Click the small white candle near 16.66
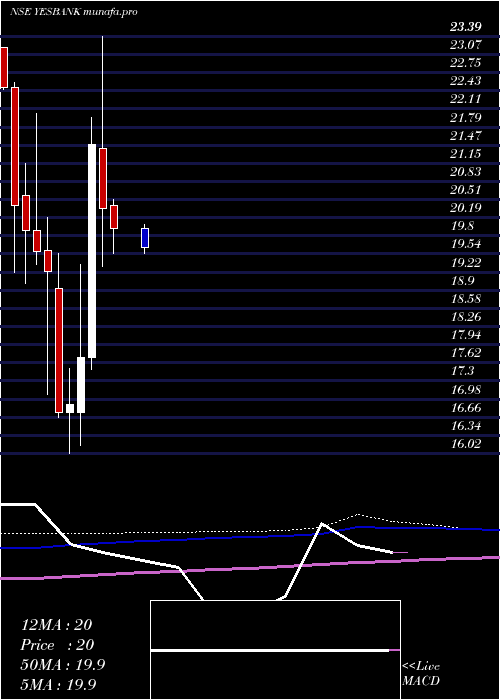 pyautogui.click(x=70, y=408)
